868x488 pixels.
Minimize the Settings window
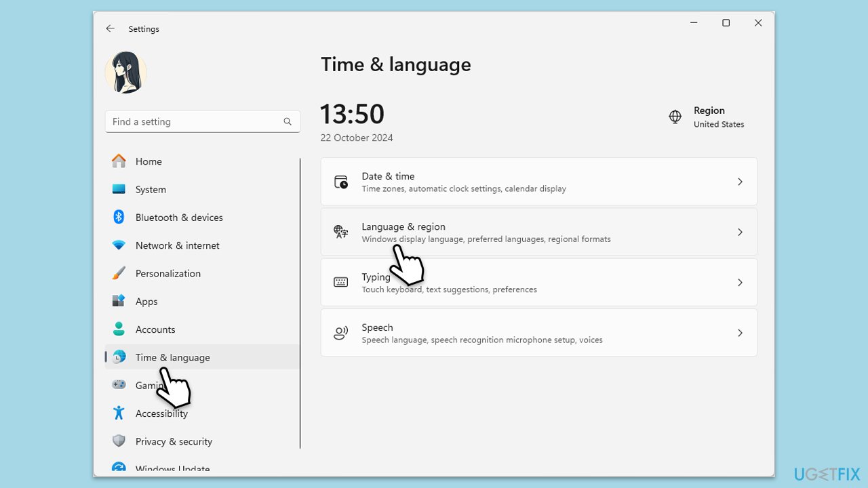694,23
